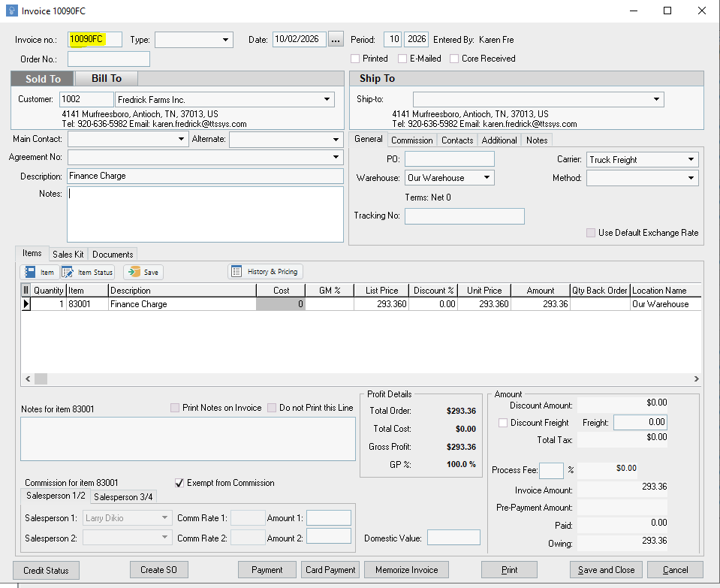Toggle Use Default Exchange Rate

click(591, 233)
